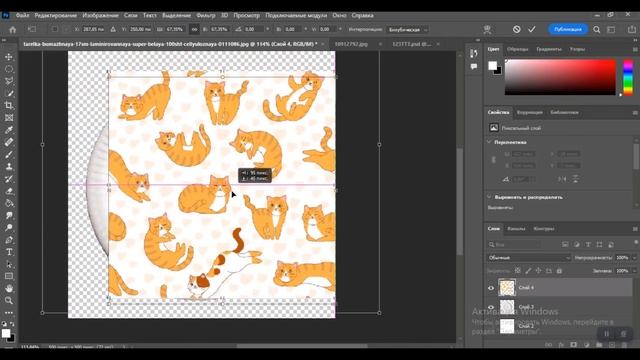Open the layer blend mode dropdown Обычные

(x=529, y=258)
